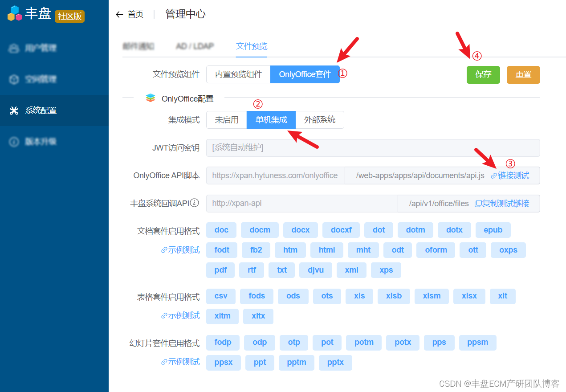The width and height of the screenshot is (566, 392).
Task: Toggle the rtf format tag
Action: (252, 270)
